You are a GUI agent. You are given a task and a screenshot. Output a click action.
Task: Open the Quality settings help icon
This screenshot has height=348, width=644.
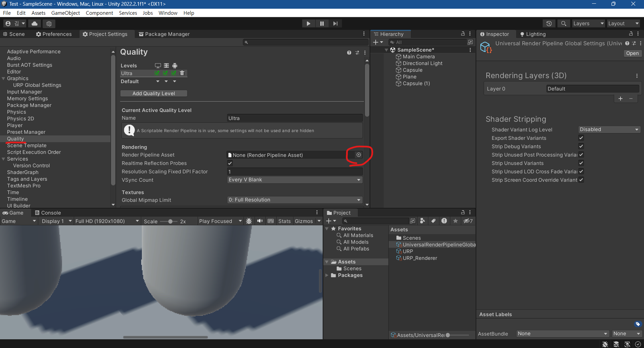tap(349, 53)
